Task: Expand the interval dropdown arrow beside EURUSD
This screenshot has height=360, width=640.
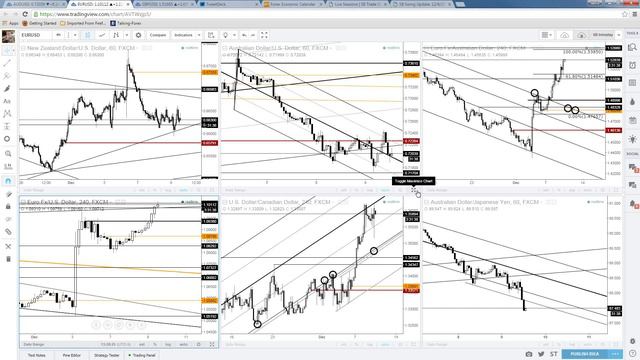Action: click(x=75, y=35)
